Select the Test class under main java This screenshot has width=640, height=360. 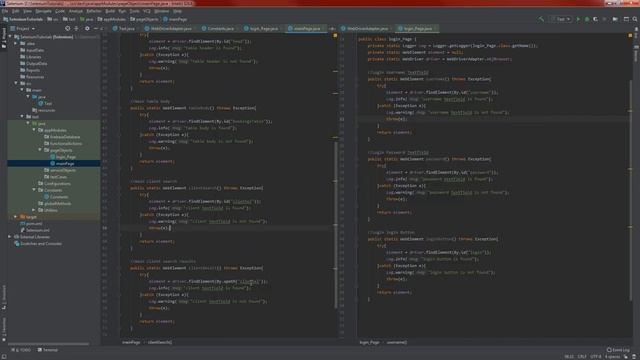pyautogui.click(x=45, y=103)
